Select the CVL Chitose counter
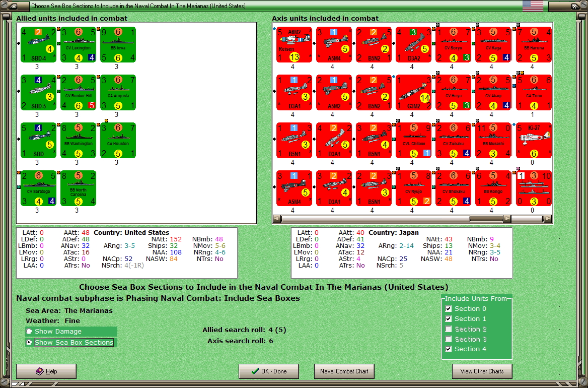Screen dimensions: 588x388 pos(414,141)
